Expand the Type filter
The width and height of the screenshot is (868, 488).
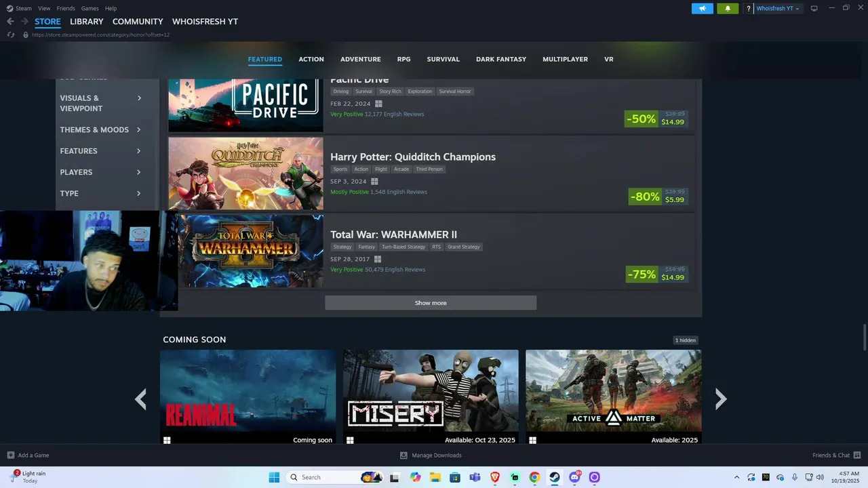click(101, 193)
